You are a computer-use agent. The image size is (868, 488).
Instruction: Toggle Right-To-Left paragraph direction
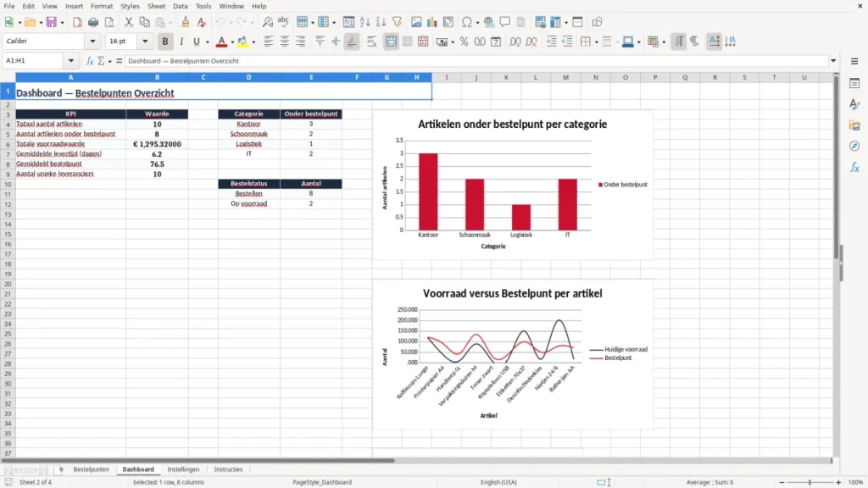tap(694, 42)
